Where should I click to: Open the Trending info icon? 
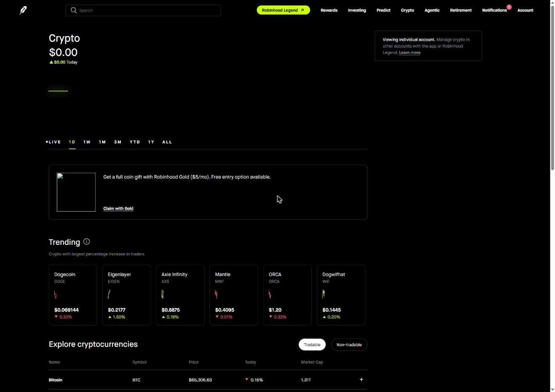[87, 242]
